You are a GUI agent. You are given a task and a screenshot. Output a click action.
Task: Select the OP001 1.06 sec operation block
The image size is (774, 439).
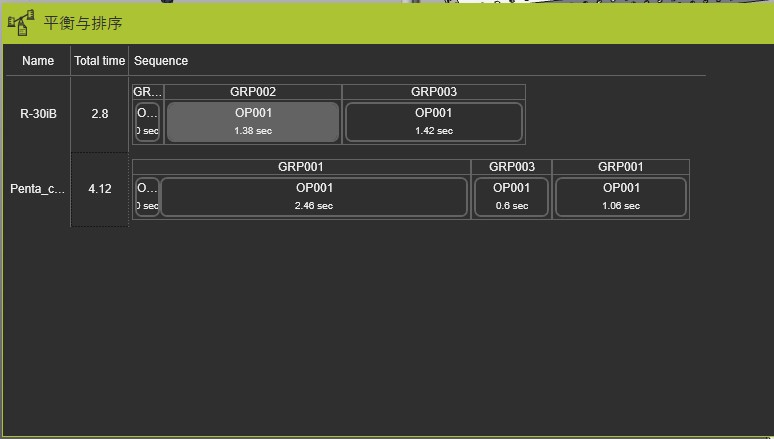point(621,196)
